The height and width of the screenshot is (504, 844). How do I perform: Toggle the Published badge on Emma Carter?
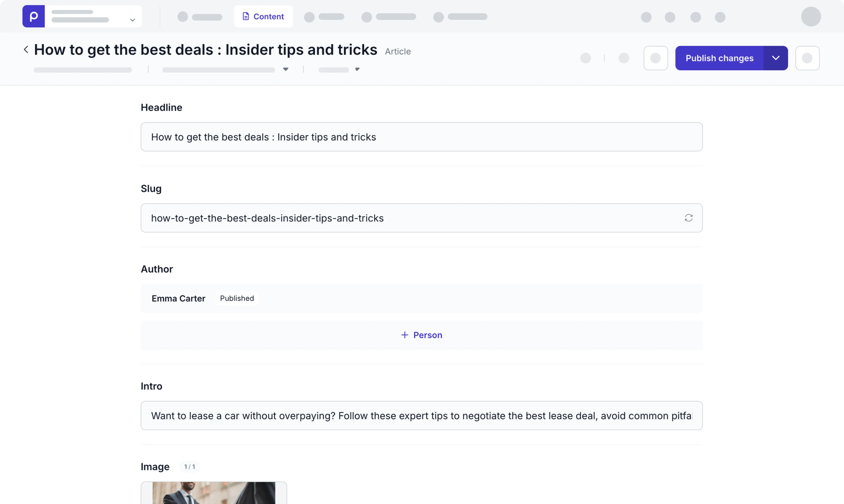click(237, 298)
